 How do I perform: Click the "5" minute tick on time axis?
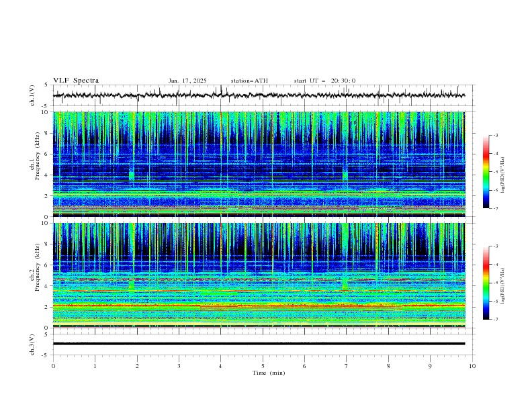tap(263, 366)
